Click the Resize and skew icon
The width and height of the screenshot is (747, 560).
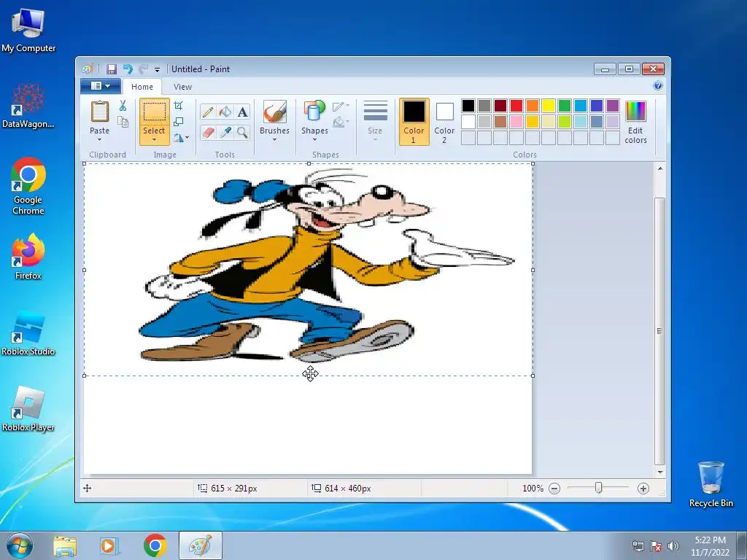[x=178, y=122]
